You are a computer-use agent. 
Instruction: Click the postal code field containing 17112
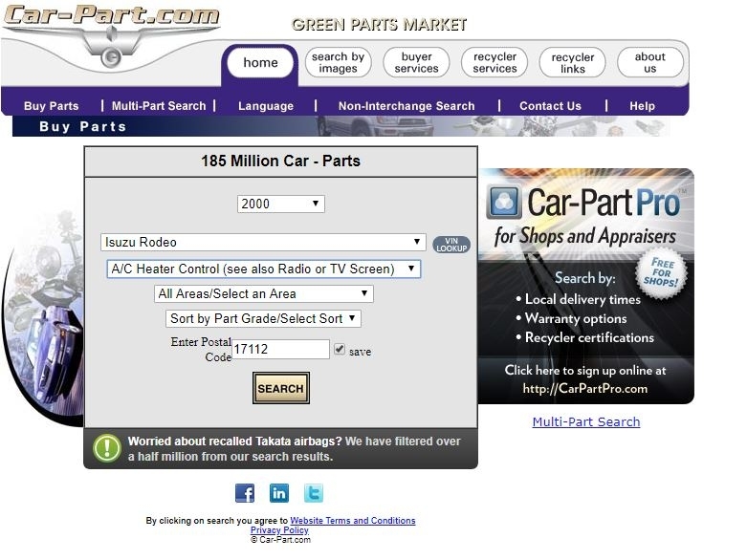[280, 349]
